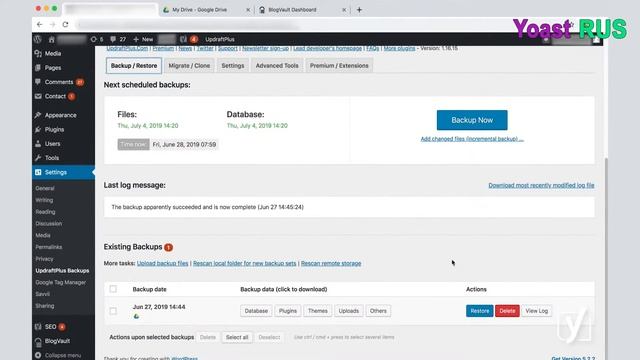Open Google Tag Manager submenu item
The image size is (640, 360).
[x=60, y=282]
